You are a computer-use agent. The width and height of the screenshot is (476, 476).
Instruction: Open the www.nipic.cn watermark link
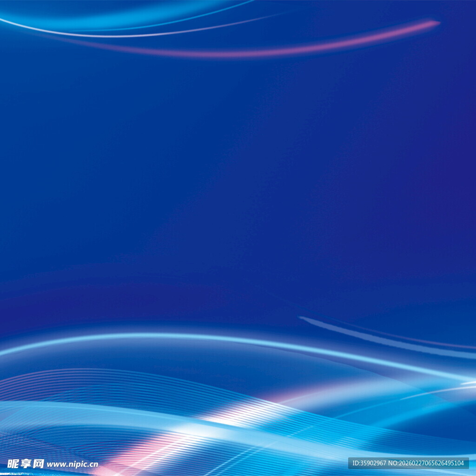[x=73, y=464]
